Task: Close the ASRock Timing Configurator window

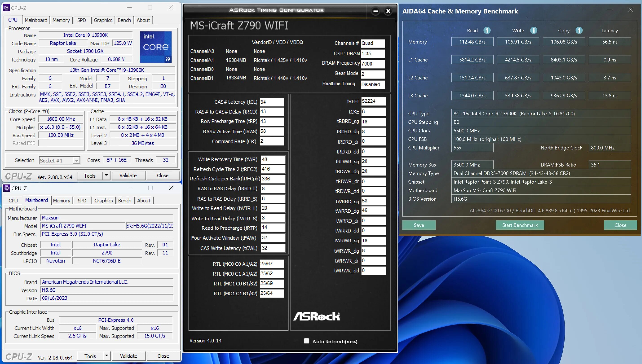Action: click(388, 11)
